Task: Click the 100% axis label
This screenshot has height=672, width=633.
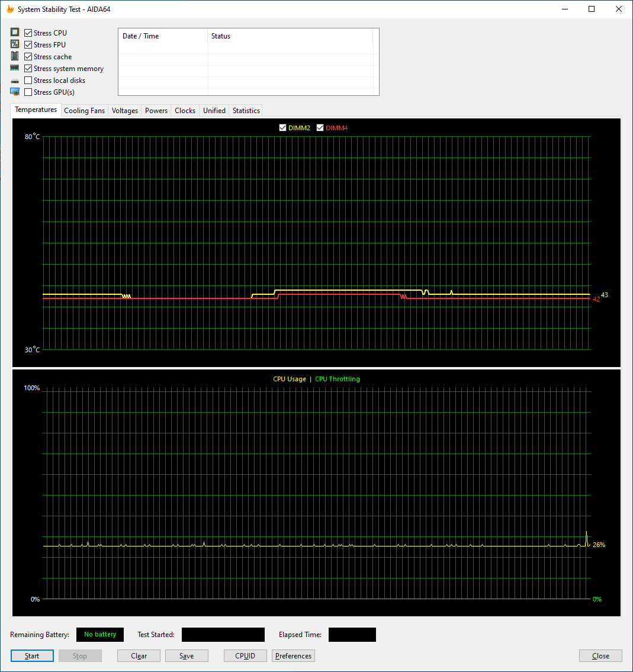Action: [x=32, y=388]
